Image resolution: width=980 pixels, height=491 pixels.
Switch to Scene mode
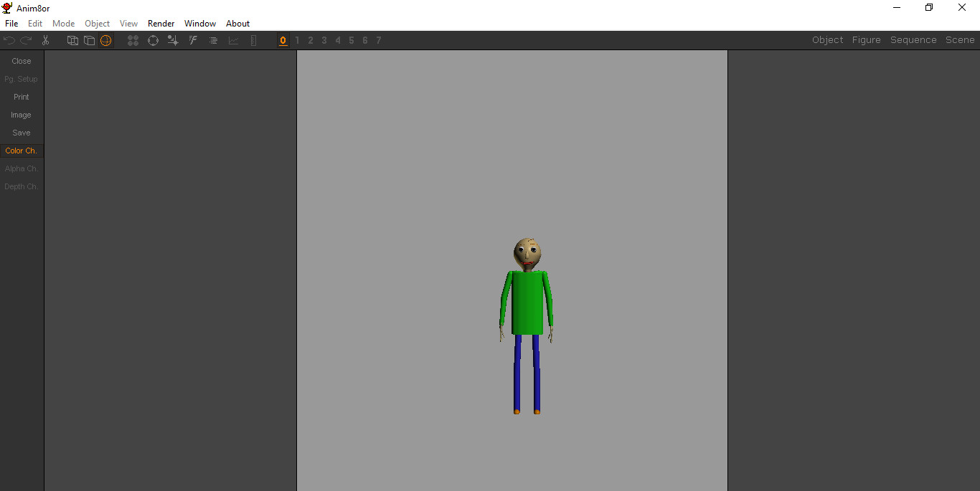960,39
